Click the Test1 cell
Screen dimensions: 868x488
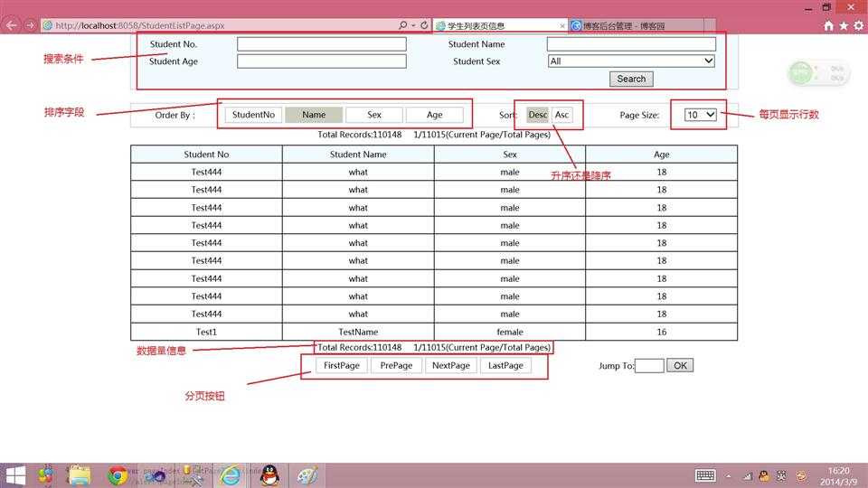pyautogui.click(x=206, y=332)
